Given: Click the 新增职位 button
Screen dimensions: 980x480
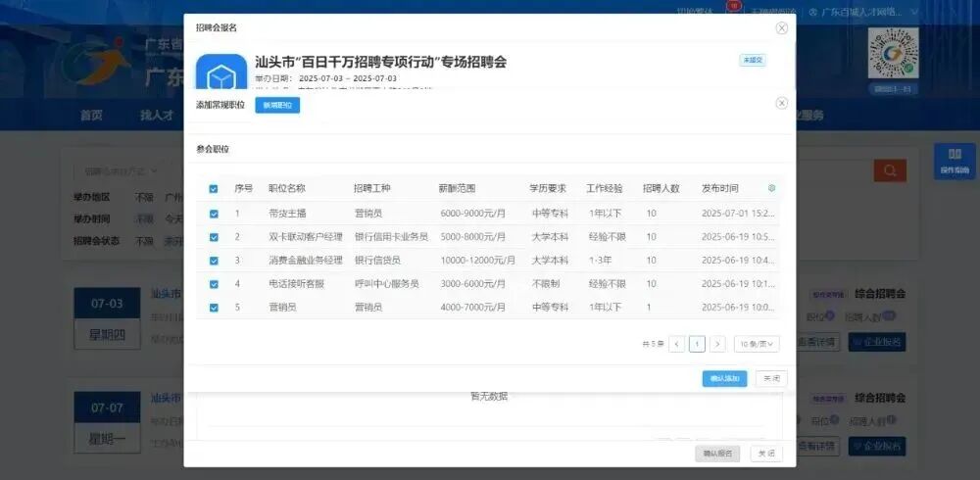Looking at the screenshot, I should point(277,106).
